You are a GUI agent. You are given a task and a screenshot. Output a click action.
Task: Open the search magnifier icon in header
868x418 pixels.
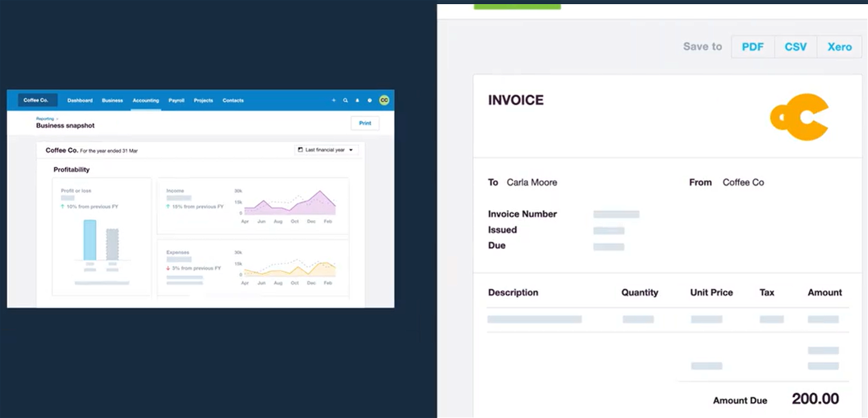(345, 100)
